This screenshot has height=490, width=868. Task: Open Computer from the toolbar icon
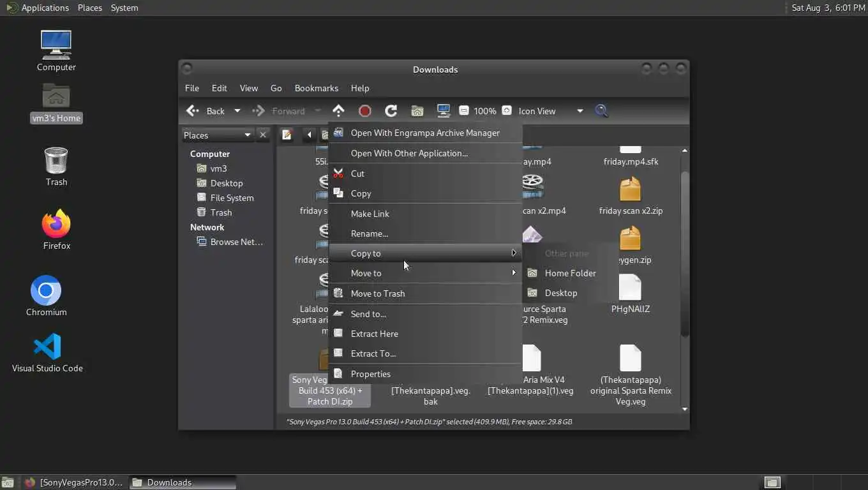[444, 111]
